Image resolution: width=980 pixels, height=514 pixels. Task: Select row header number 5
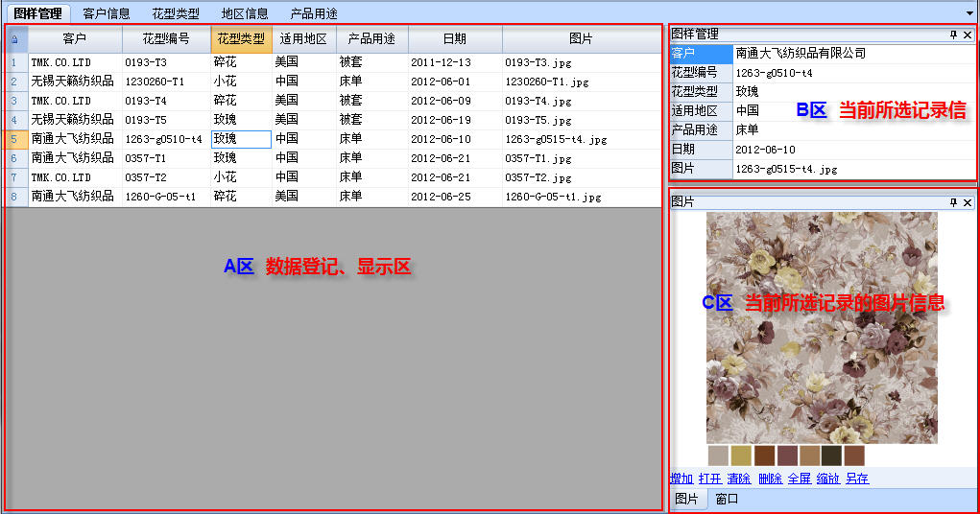point(15,139)
